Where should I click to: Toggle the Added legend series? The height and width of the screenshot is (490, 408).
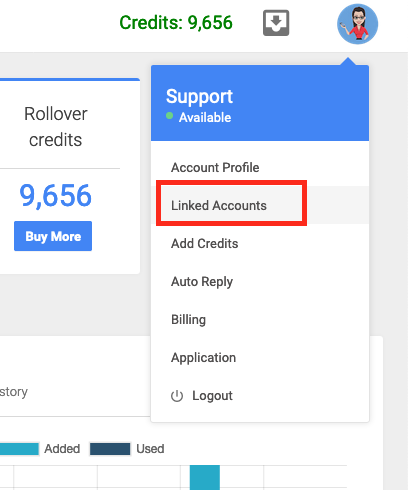click(62, 449)
